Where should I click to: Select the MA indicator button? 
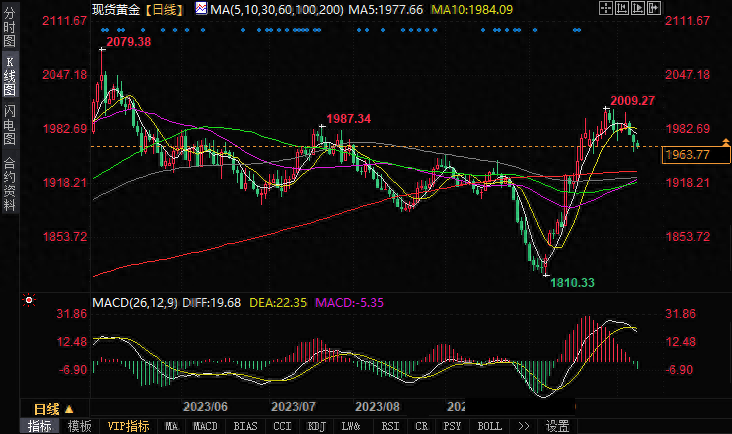(172, 426)
